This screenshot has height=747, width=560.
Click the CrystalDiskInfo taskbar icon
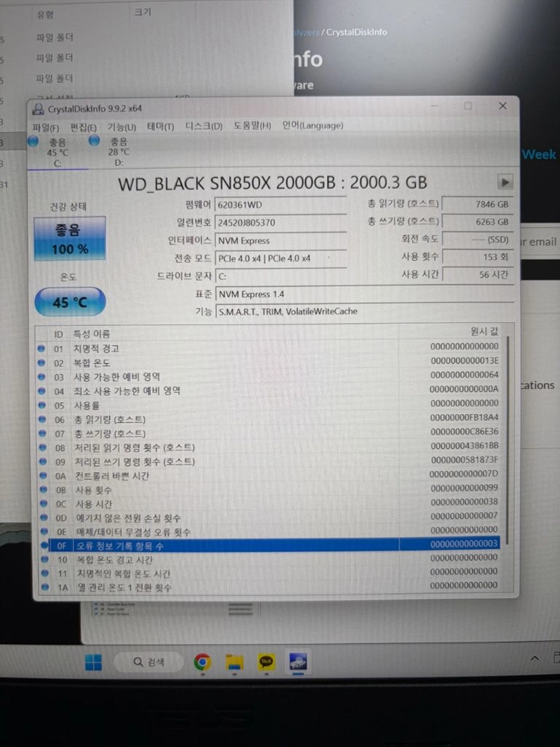coord(298,662)
